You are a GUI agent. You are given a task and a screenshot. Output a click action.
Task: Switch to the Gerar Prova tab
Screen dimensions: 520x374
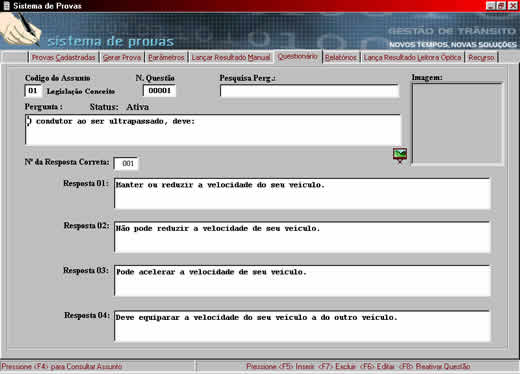point(122,58)
